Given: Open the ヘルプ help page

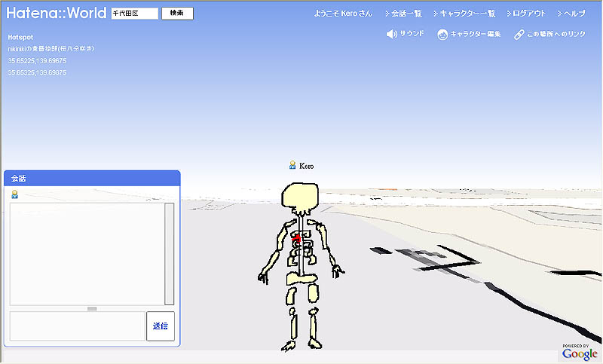Looking at the screenshot, I should click(x=571, y=14).
